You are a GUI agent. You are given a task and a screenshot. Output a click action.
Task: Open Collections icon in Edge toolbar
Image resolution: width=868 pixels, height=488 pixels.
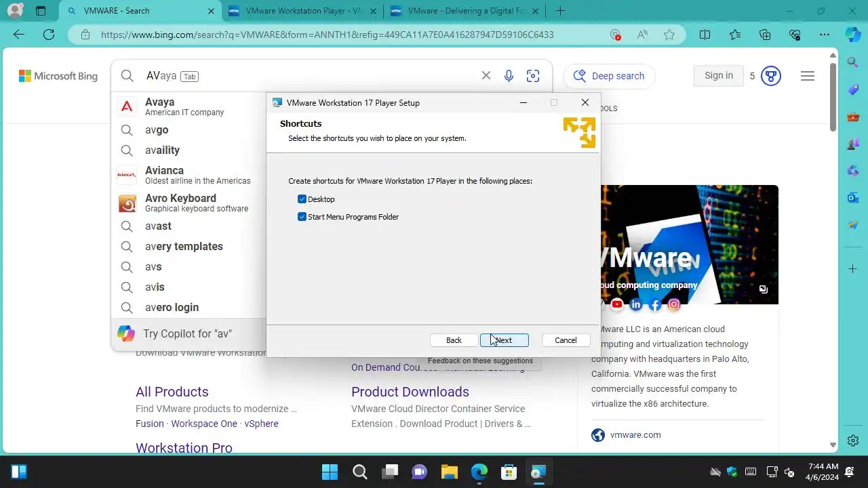tap(765, 35)
